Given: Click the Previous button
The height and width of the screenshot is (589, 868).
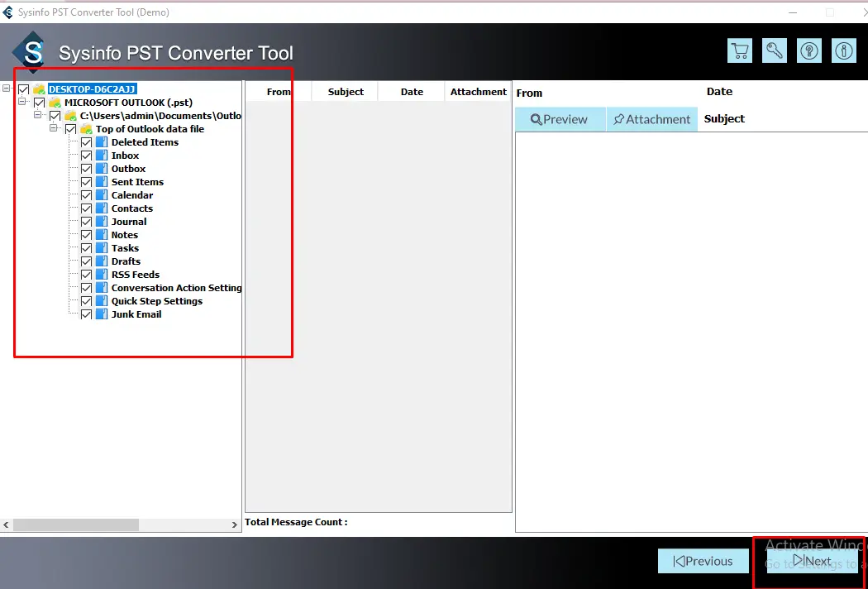Looking at the screenshot, I should click(x=703, y=561).
